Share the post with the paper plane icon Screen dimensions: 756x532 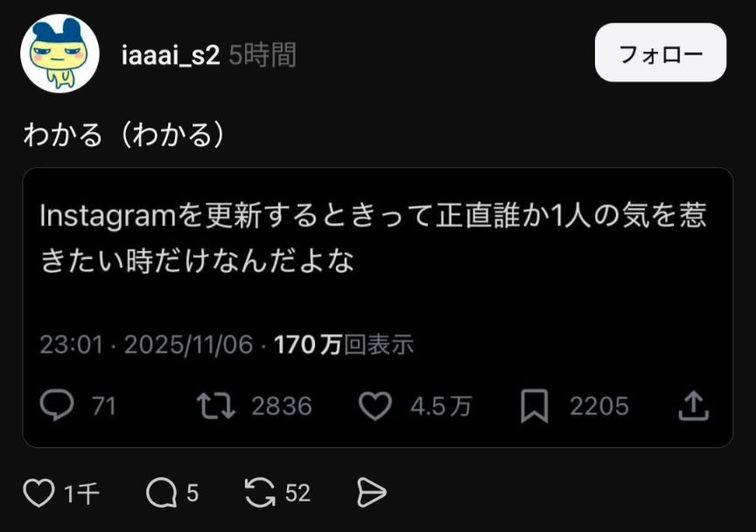point(371,493)
